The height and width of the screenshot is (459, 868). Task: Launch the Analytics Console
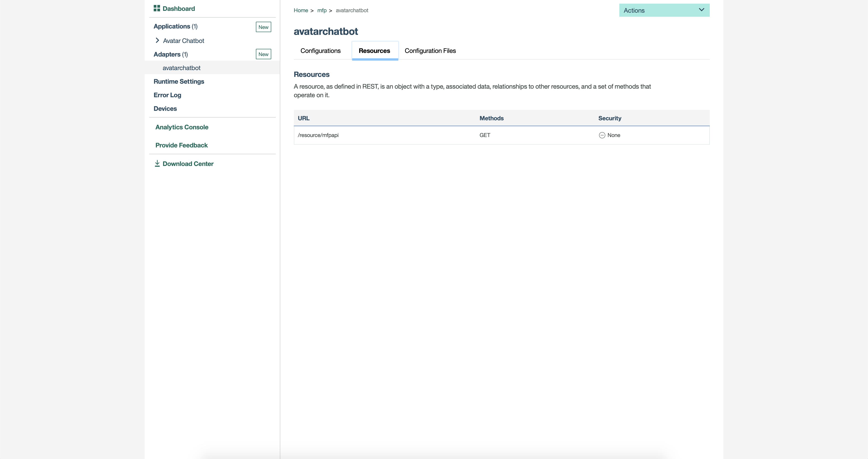point(182,127)
